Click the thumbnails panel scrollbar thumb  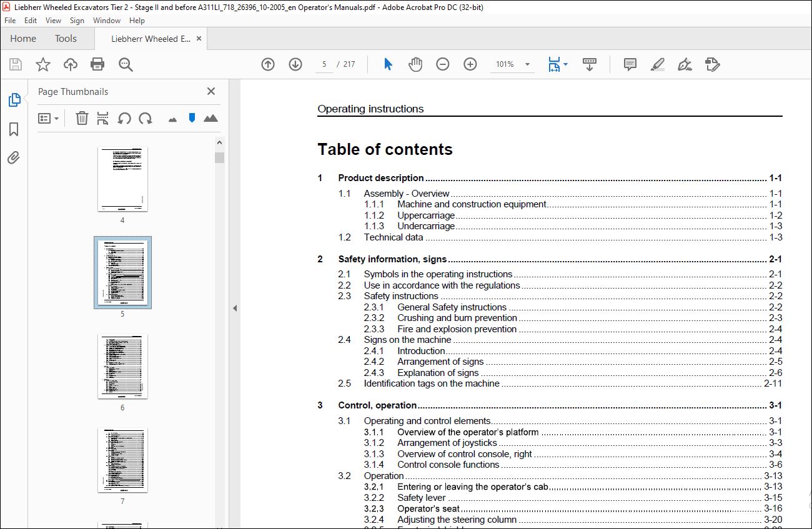219,157
